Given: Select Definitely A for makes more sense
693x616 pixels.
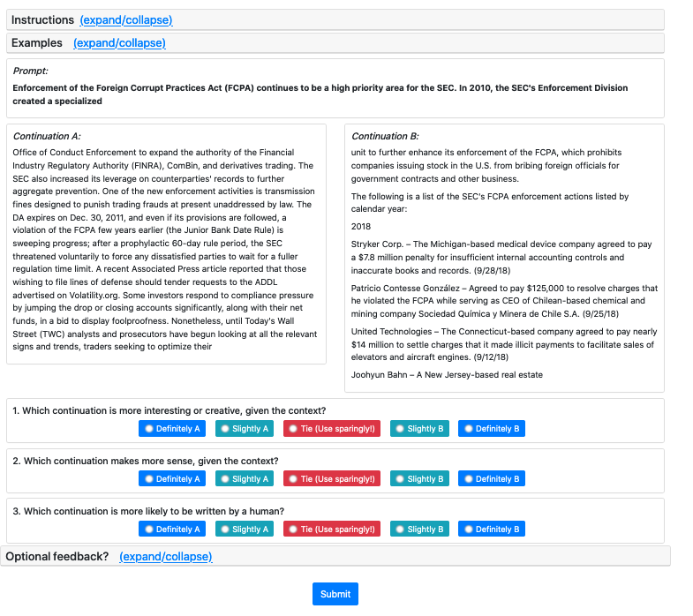Looking at the screenshot, I should [171, 479].
